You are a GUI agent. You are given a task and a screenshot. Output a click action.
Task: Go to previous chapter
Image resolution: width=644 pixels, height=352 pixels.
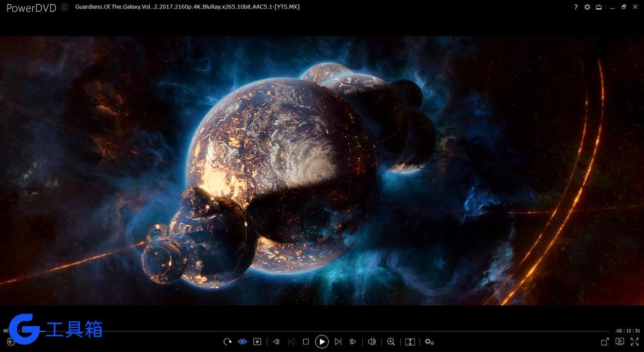pos(291,342)
